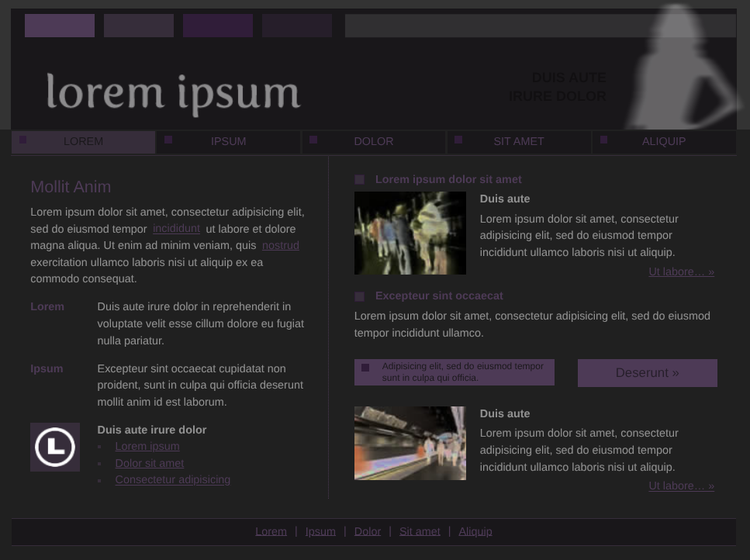Click the 'Consectetur adipisicing' list link
The width and height of the screenshot is (750, 560).
click(172, 480)
